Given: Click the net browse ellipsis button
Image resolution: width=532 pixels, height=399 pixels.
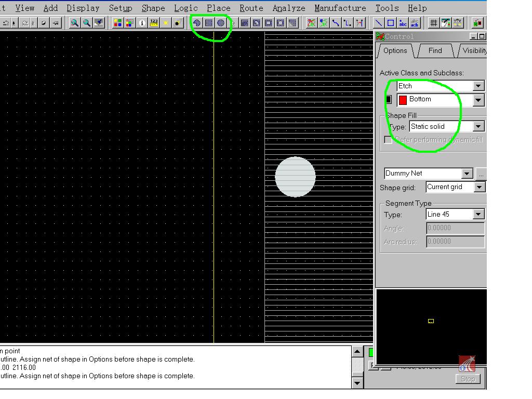Looking at the screenshot, I should coord(481,174).
